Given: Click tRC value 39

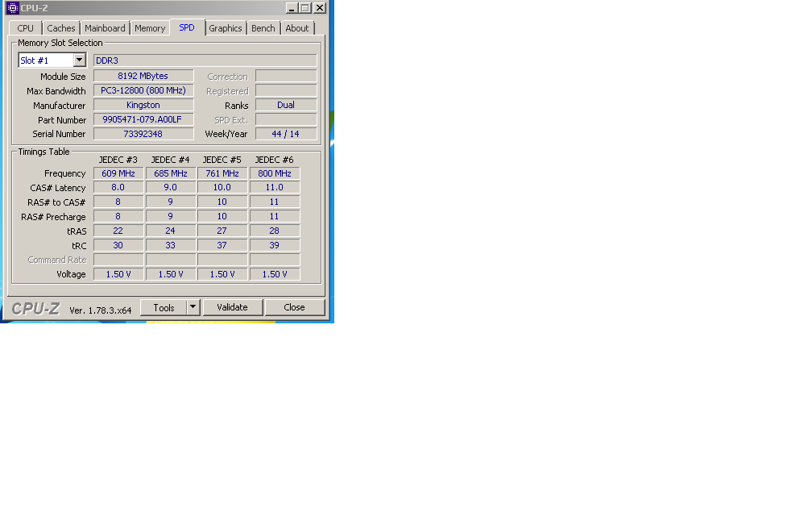Looking at the screenshot, I should [x=275, y=245].
